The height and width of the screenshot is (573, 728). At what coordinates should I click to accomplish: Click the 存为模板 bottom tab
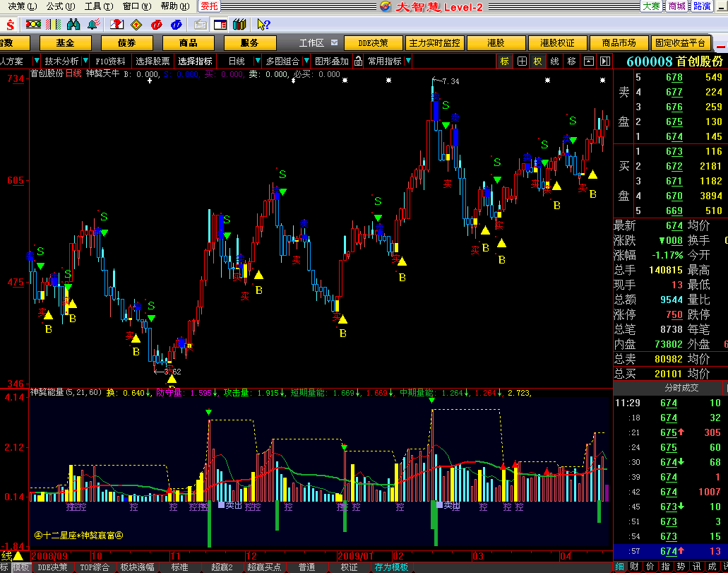391,567
